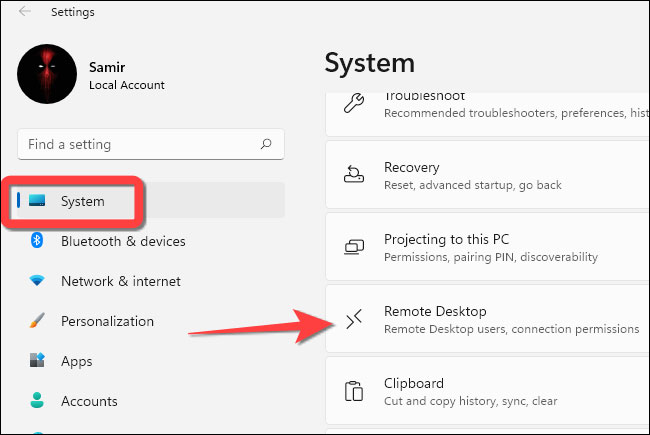Click the Bluetooth icon in sidebar
650x435 pixels.
pyautogui.click(x=38, y=241)
